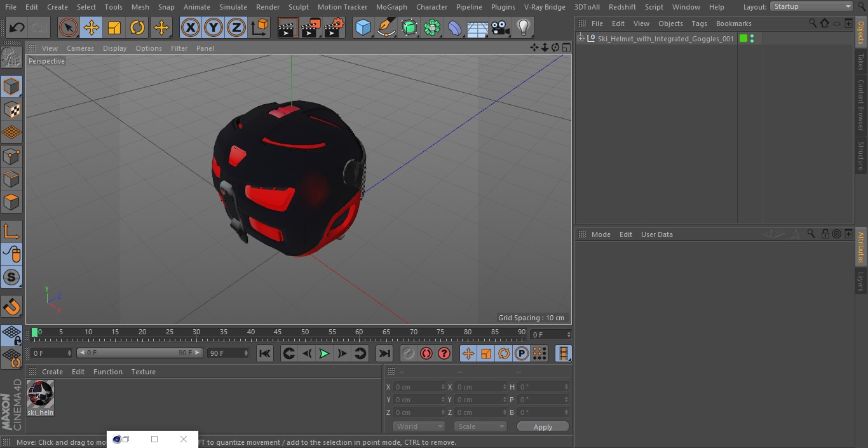
Task: Render to Picture Viewer
Action: click(311, 28)
